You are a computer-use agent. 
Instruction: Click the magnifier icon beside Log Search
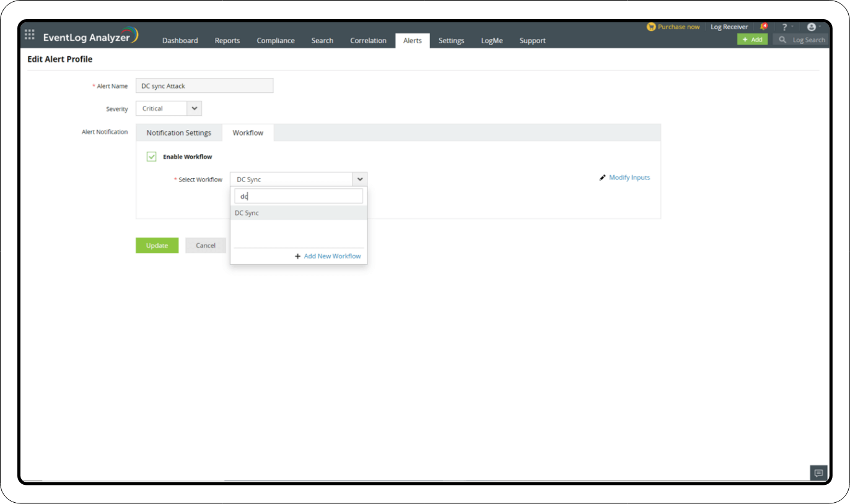[x=782, y=40]
